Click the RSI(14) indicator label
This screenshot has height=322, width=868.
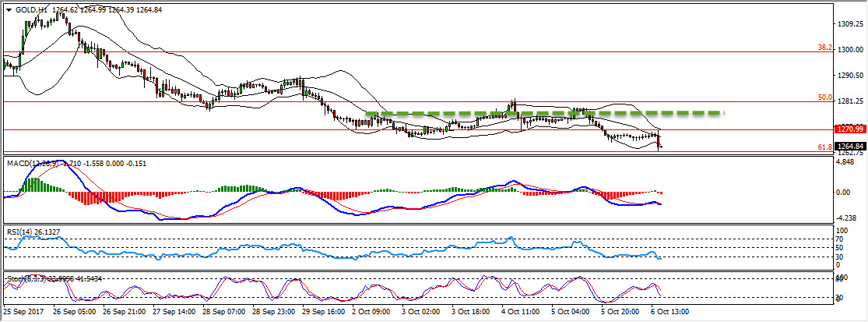pos(21,230)
